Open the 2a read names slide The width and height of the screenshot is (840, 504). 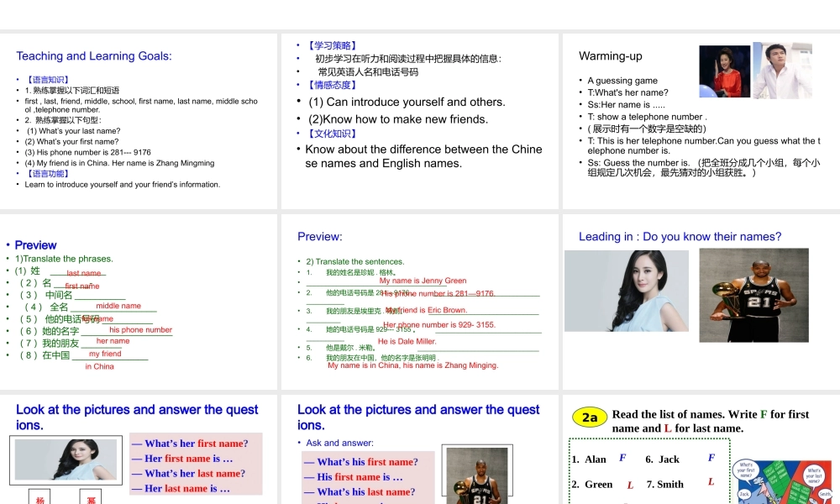click(701, 450)
